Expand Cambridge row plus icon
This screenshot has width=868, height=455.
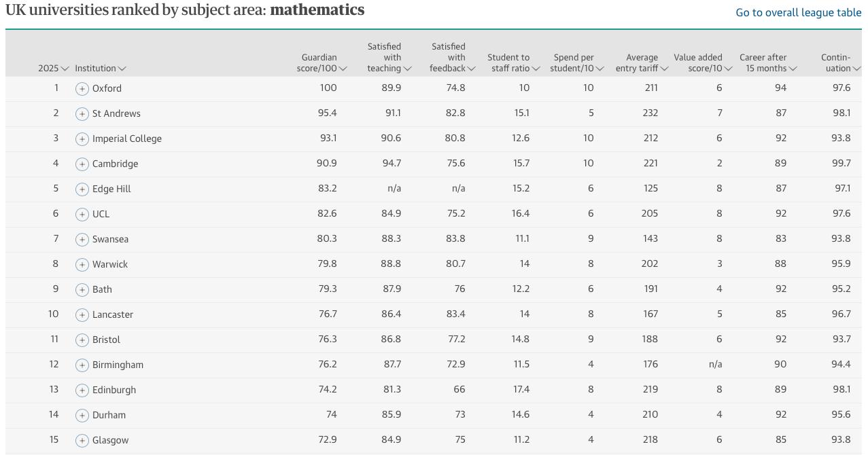82,164
